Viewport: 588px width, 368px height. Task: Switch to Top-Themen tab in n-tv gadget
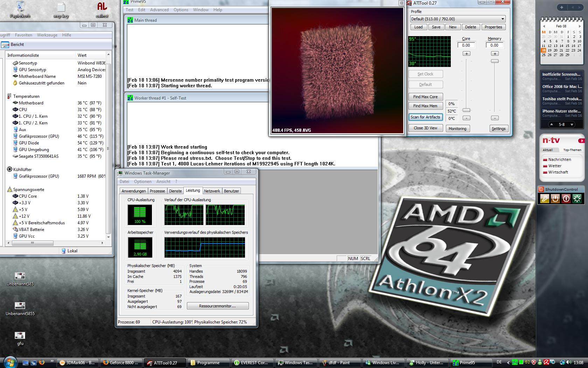pos(572,150)
